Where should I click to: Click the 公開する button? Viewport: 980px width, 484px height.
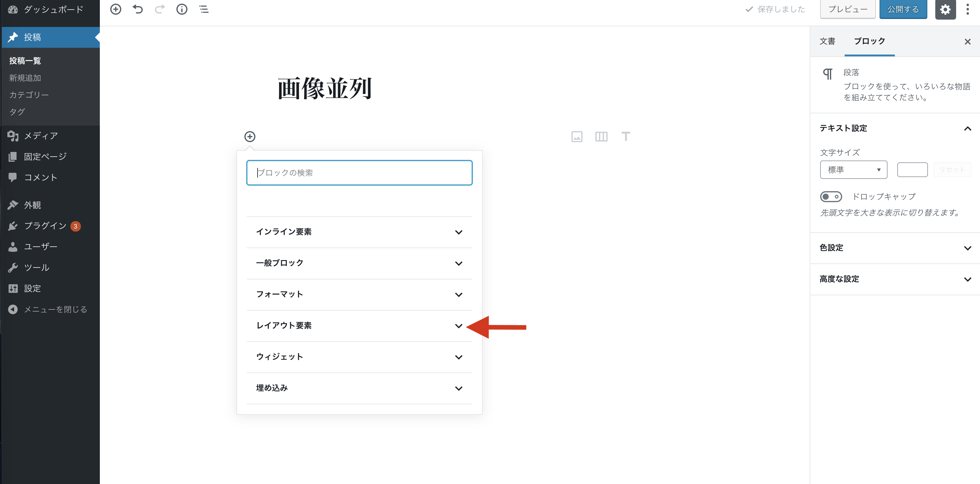[x=903, y=9]
